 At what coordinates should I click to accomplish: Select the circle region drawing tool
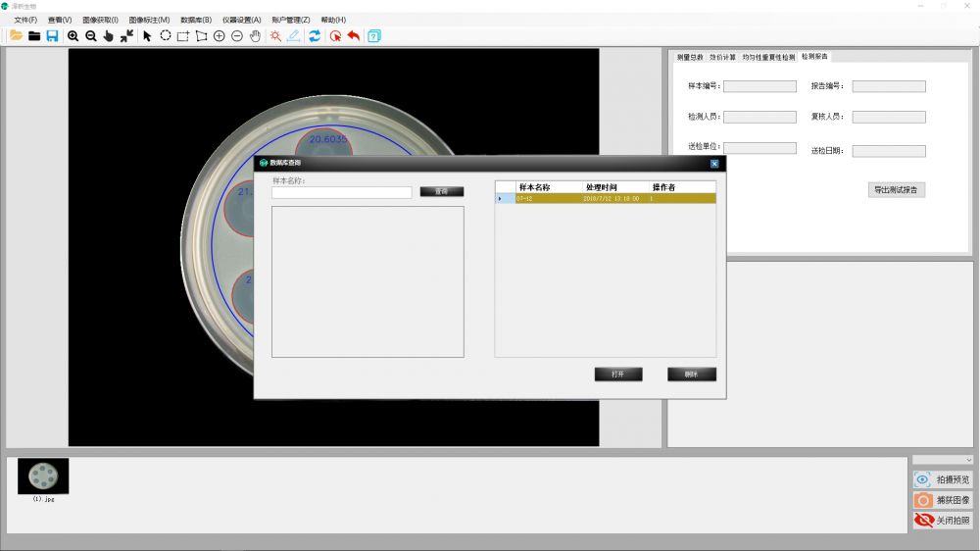click(x=166, y=36)
